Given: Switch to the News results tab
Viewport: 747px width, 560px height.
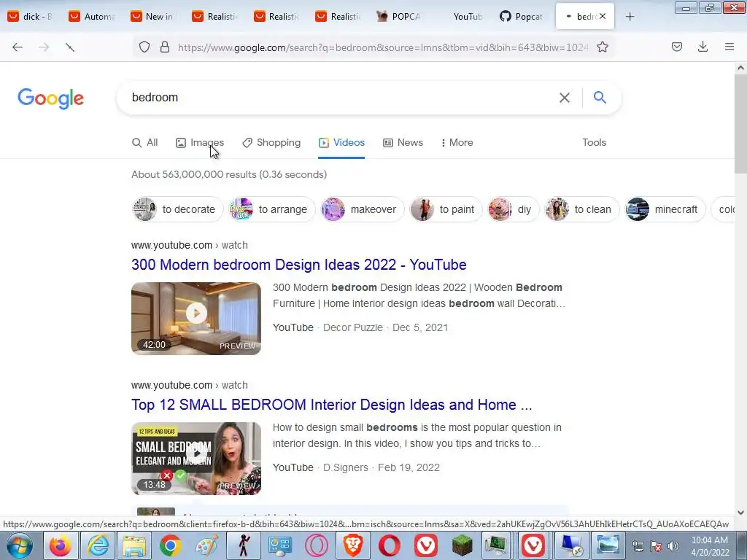Looking at the screenshot, I should [403, 142].
